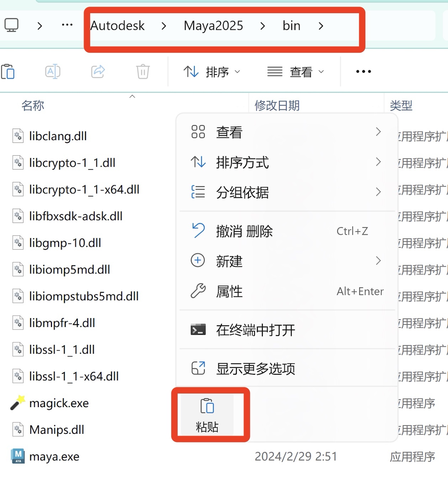Click the share toolbar icon
Image resolution: width=448 pixels, height=483 pixels.
point(98,72)
